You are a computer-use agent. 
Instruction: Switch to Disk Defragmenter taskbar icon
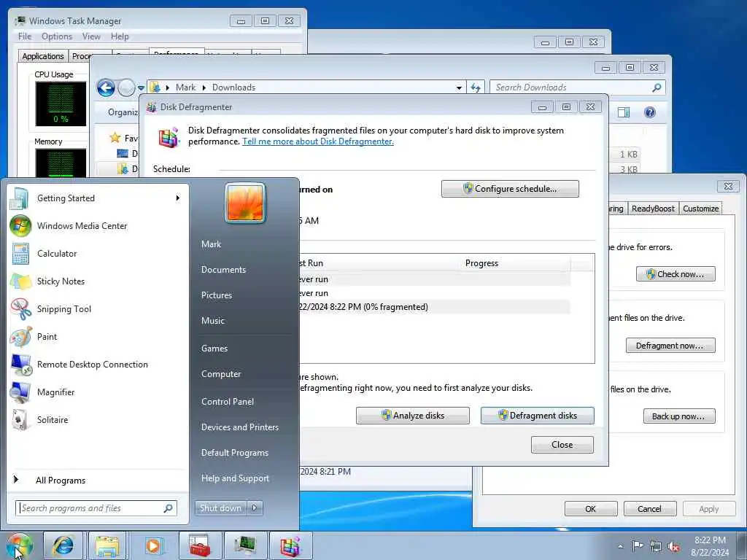point(290,545)
